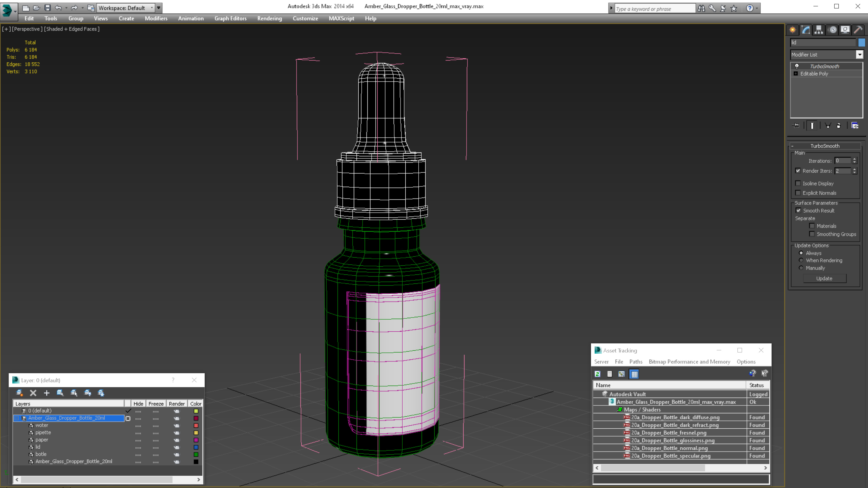Click Create New Layer icon in Layer dialog
Viewport: 868px width, 488px height.
[x=19, y=393]
